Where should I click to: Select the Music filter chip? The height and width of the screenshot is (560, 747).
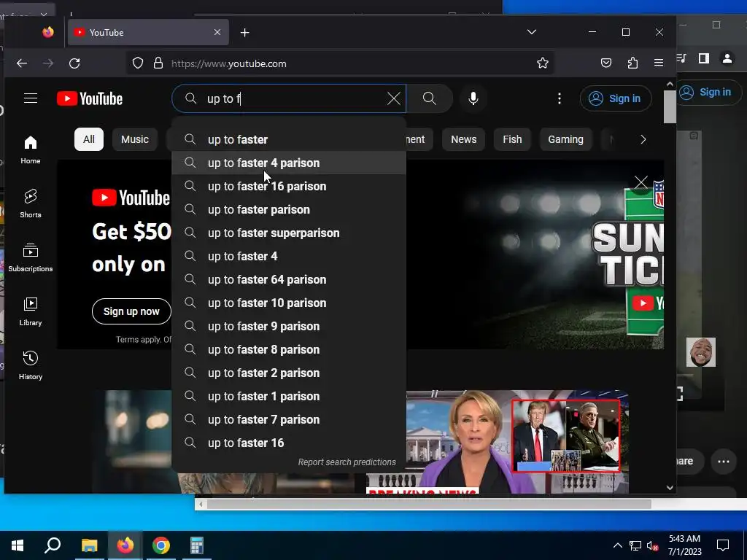pos(135,139)
